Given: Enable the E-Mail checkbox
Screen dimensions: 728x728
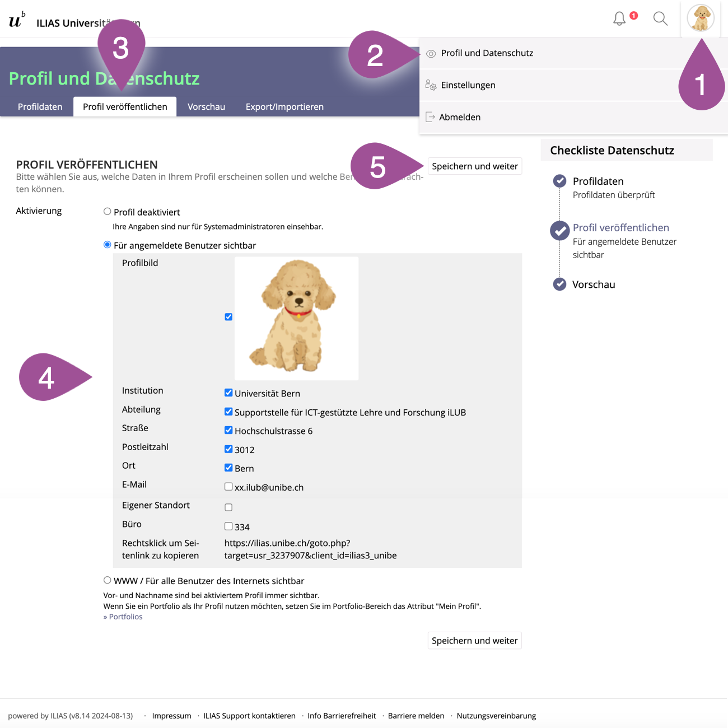Looking at the screenshot, I should pyautogui.click(x=228, y=487).
